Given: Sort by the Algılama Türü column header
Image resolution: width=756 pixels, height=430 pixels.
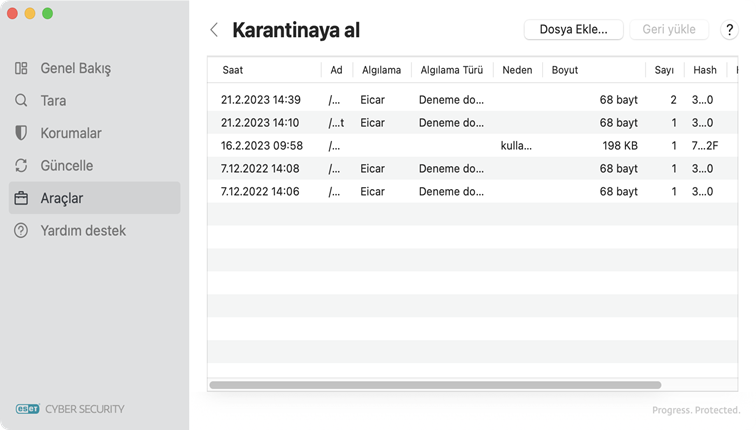Looking at the screenshot, I should [451, 70].
